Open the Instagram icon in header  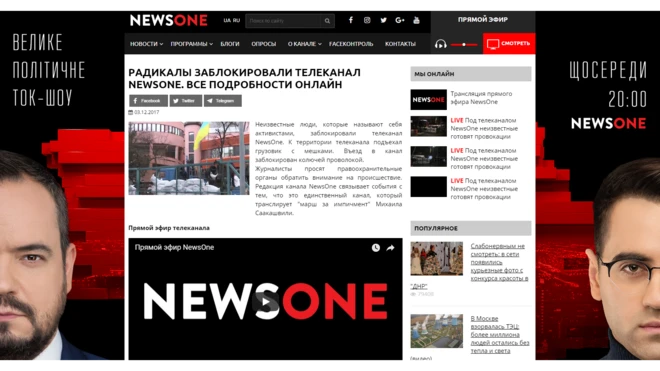click(x=367, y=20)
